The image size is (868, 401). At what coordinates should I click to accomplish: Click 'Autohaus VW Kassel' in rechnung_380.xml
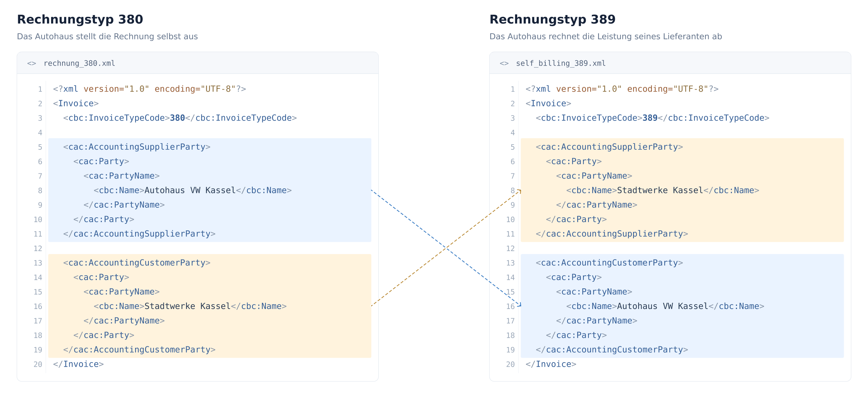pos(190,191)
